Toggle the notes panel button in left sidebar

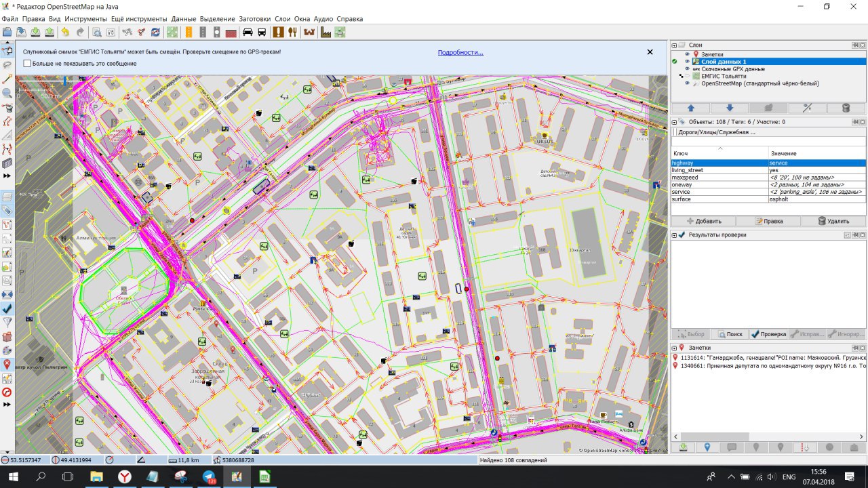[x=7, y=364]
